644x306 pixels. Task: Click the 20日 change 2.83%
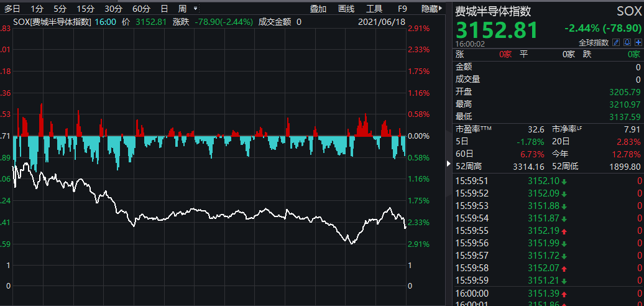[x=628, y=142]
